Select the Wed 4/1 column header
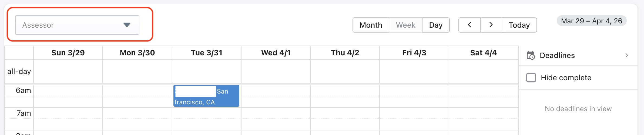Image resolution: width=644 pixels, height=135 pixels. [276, 53]
